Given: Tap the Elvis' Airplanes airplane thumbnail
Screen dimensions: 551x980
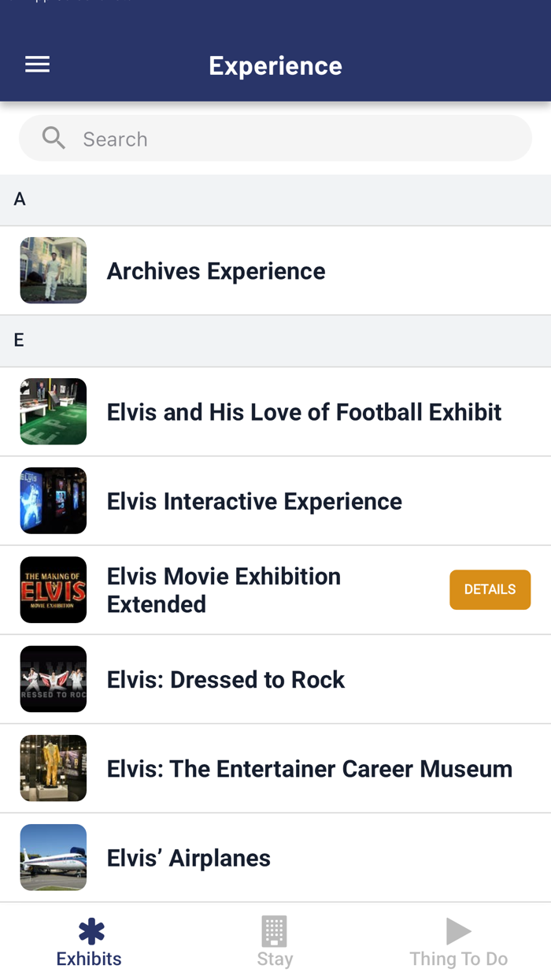Looking at the screenshot, I should point(53,857).
